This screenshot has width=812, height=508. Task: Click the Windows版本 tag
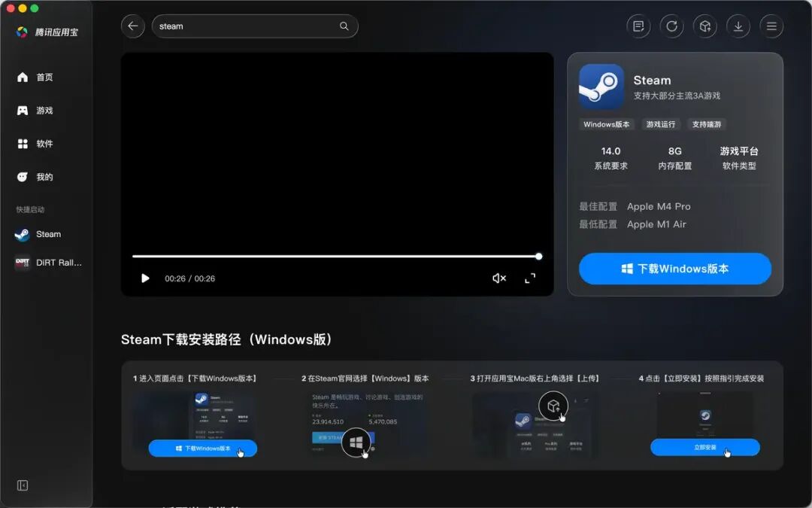[607, 124]
